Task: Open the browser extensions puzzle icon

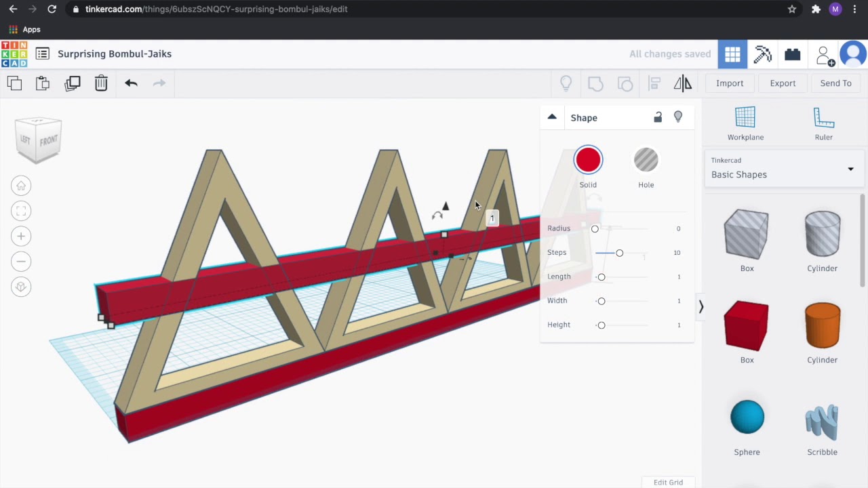Action: [x=816, y=9]
